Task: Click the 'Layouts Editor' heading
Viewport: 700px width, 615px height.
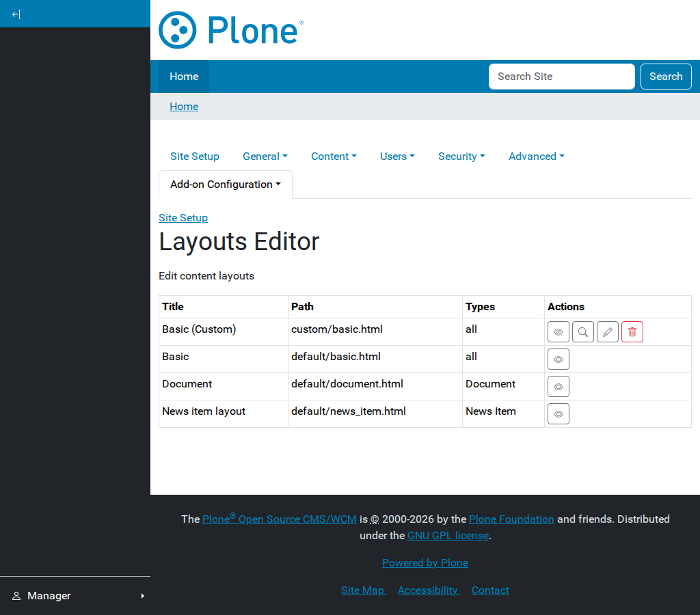Action: coord(239,241)
